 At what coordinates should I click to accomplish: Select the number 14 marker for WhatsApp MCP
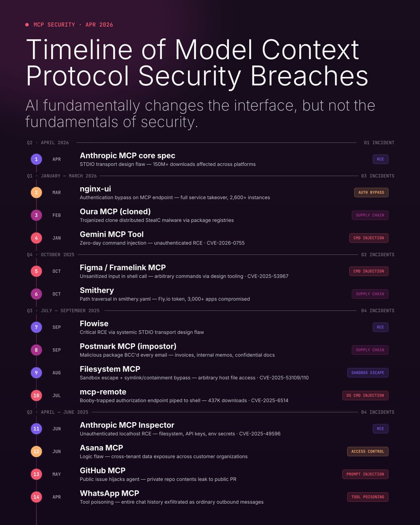pos(36,497)
